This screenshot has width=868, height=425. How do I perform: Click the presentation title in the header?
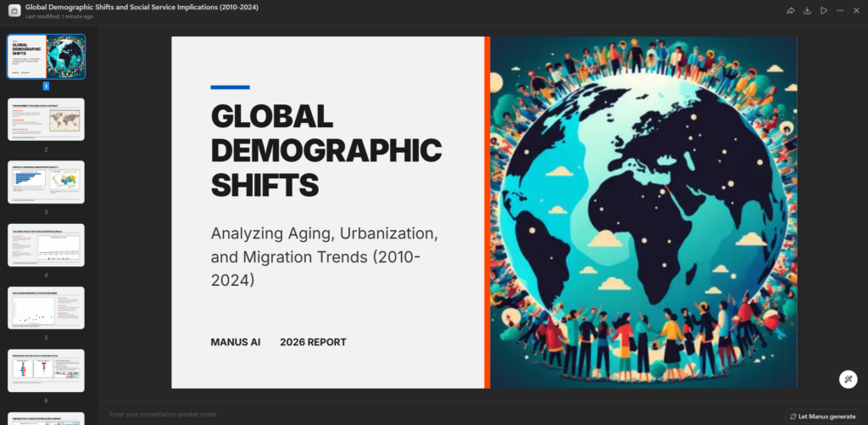click(142, 7)
